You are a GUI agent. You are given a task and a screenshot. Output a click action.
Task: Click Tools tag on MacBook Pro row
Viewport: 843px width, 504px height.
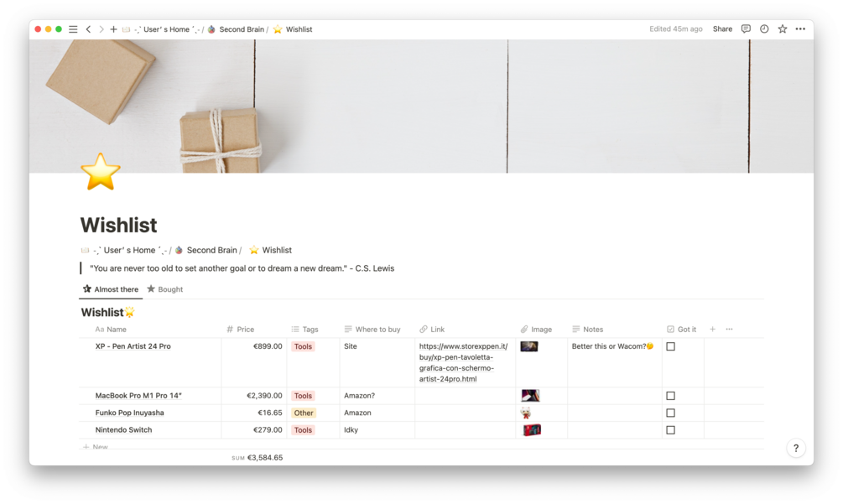(x=303, y=396)
